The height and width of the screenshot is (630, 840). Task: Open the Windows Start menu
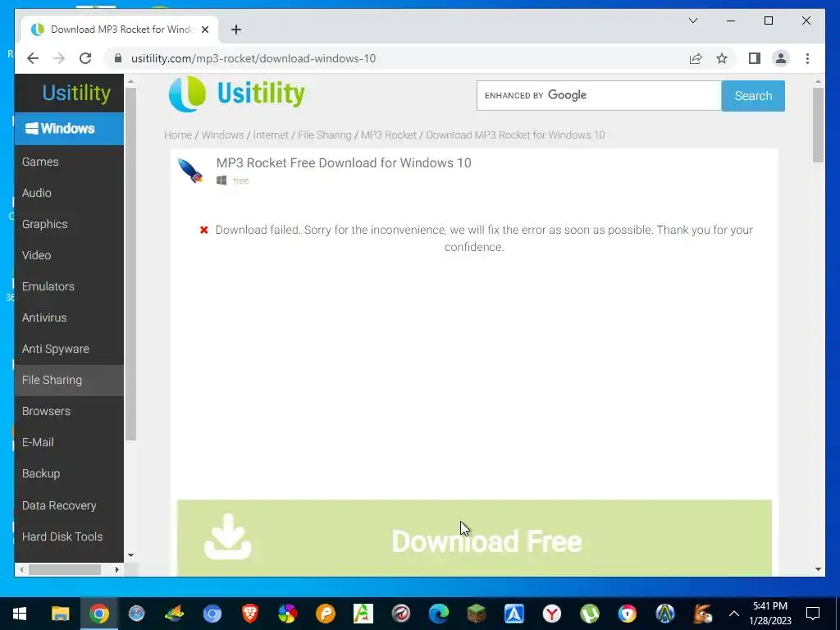(x=20, y=614)
